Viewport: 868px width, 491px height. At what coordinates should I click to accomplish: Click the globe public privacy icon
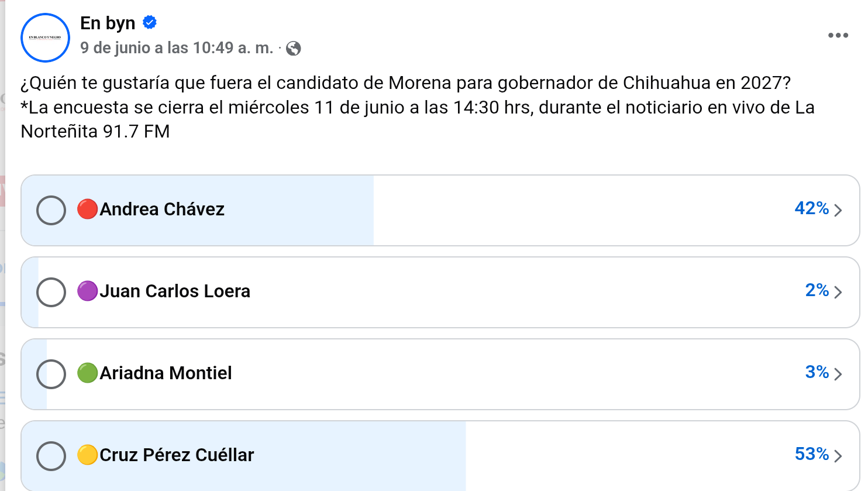click(294, 49)
